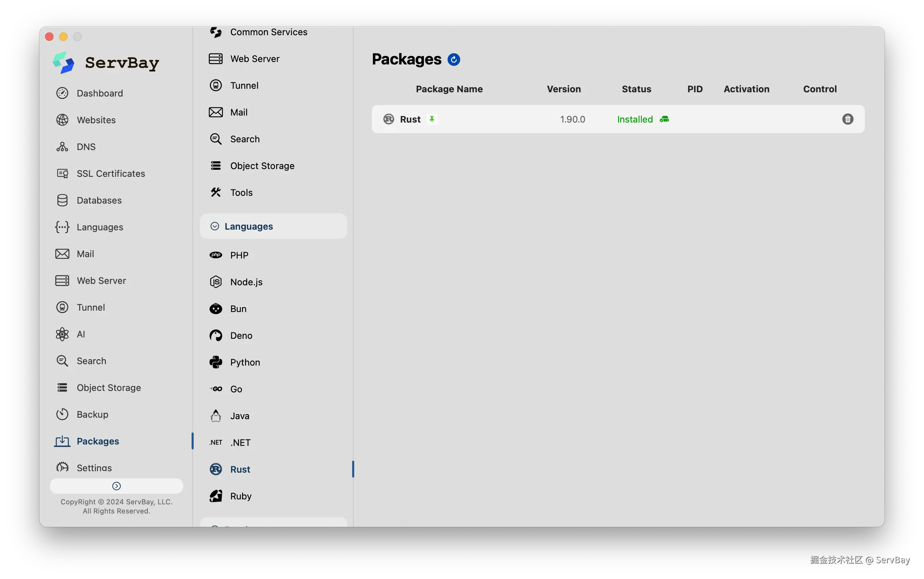Click the refresh icon beside Packages title
Screen dimensions: 924x579
click(x=454, y=60)
